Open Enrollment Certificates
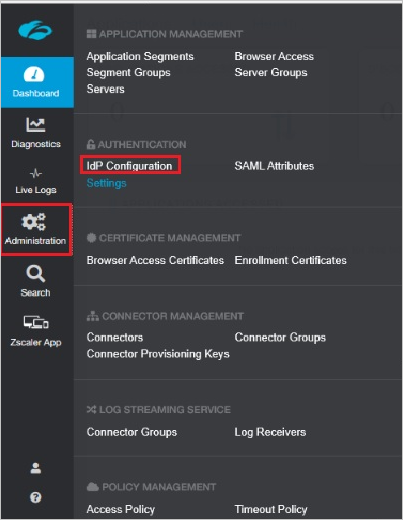 [290, 260]
